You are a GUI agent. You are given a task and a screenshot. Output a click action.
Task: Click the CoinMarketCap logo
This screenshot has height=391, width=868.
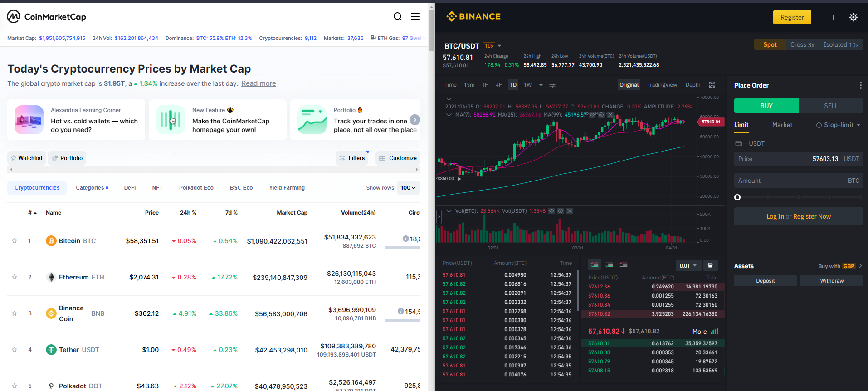click(x=47, y=17)
